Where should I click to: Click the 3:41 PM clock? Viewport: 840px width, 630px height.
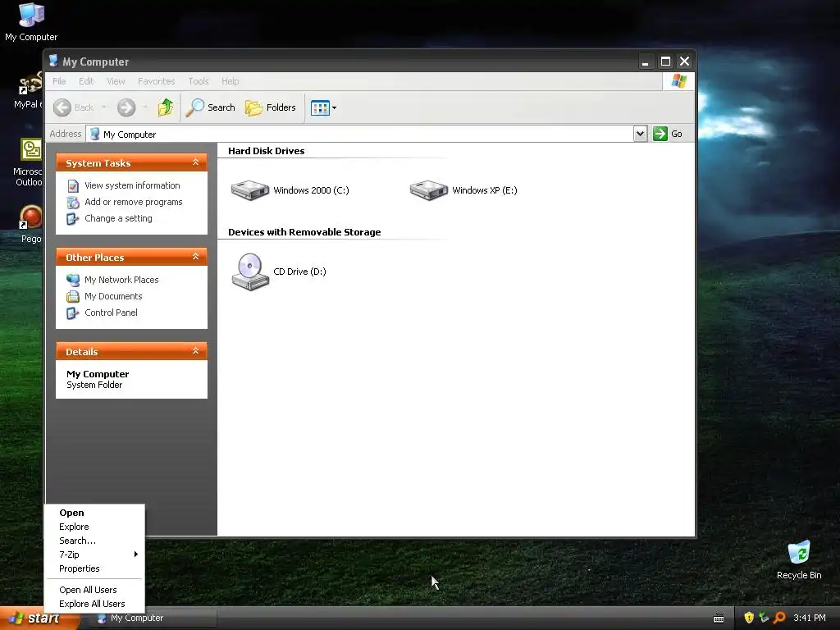tap(810, 618)
